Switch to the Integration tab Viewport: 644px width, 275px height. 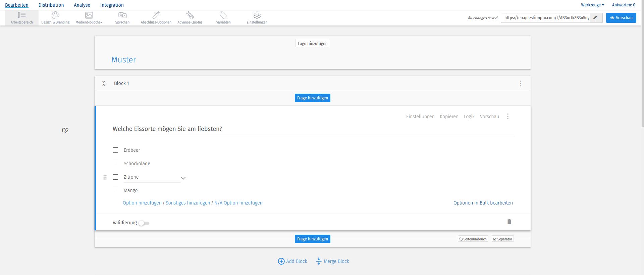click(112, 5)
